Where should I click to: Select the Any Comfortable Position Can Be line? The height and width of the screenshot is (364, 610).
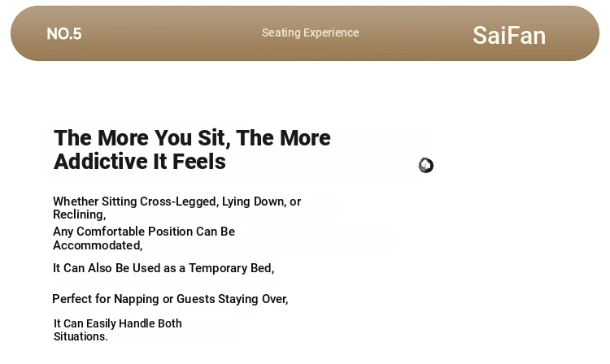pos(144,232)
